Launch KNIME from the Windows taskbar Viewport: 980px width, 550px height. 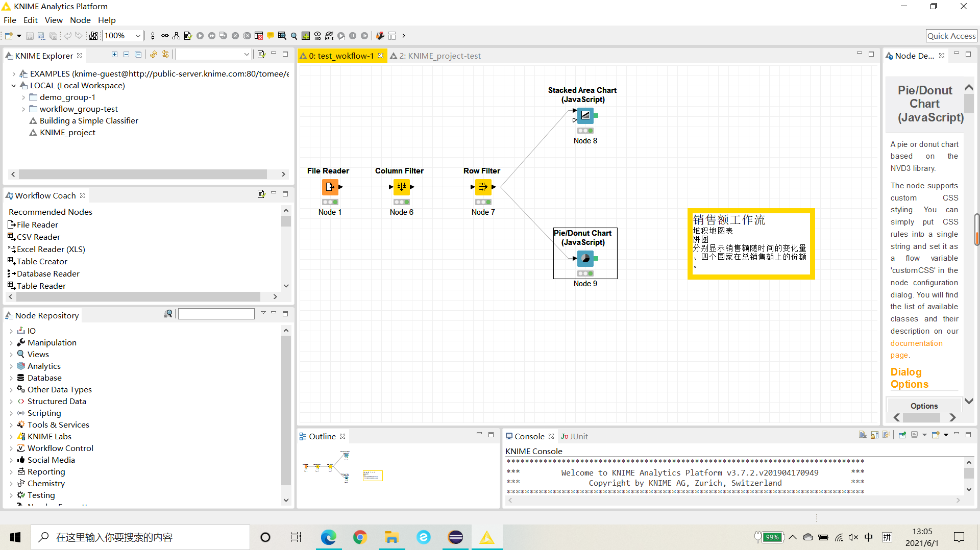pos(487,537)
